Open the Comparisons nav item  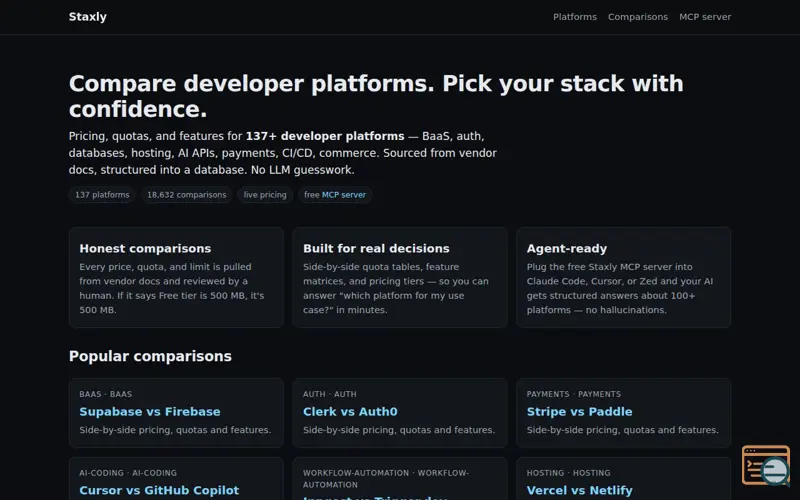point(638,17)
